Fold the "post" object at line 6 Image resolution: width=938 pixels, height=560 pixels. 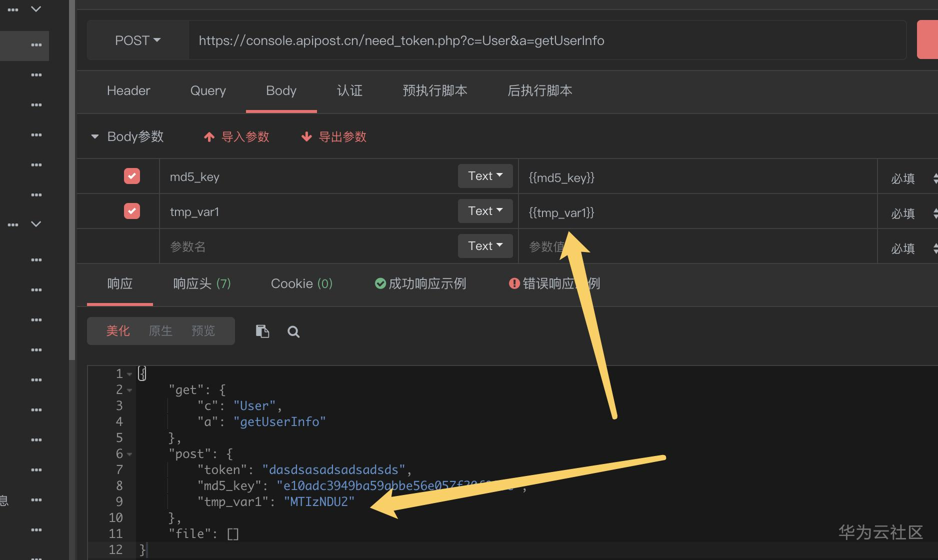coord(129,454)
